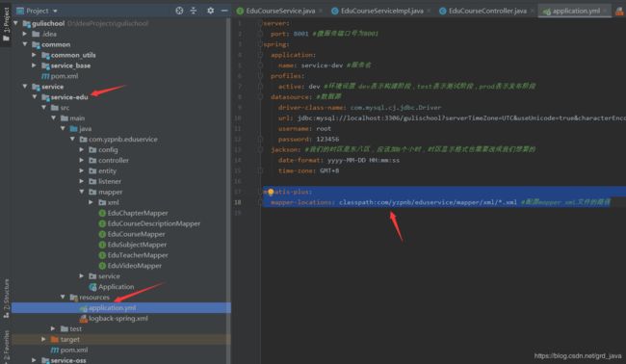Select the src folder
626x364 pixels.
(x=61, y=108)
